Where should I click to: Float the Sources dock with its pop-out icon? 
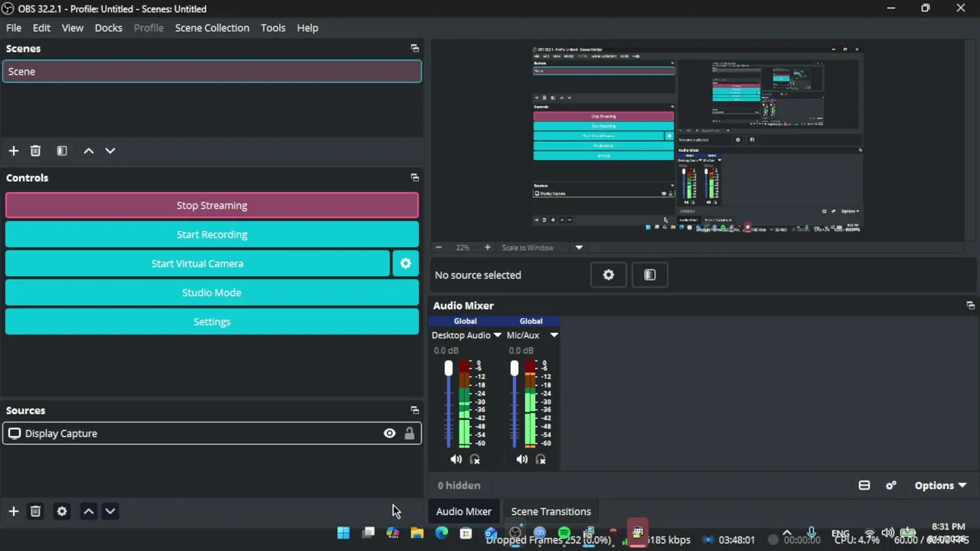tap(415, 410)
